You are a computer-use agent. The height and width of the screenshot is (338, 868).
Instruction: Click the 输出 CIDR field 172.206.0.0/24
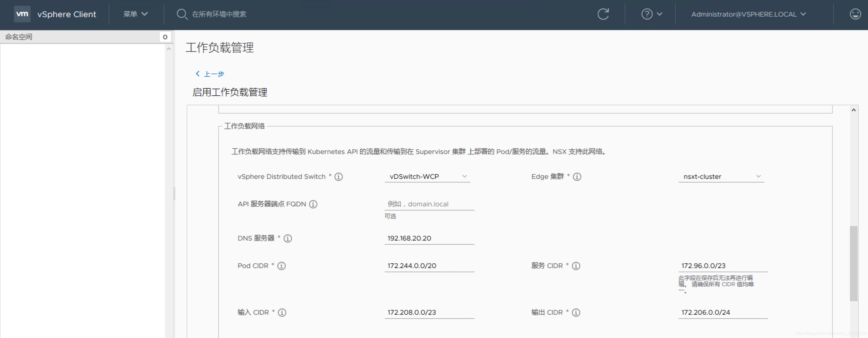point(723,312)
